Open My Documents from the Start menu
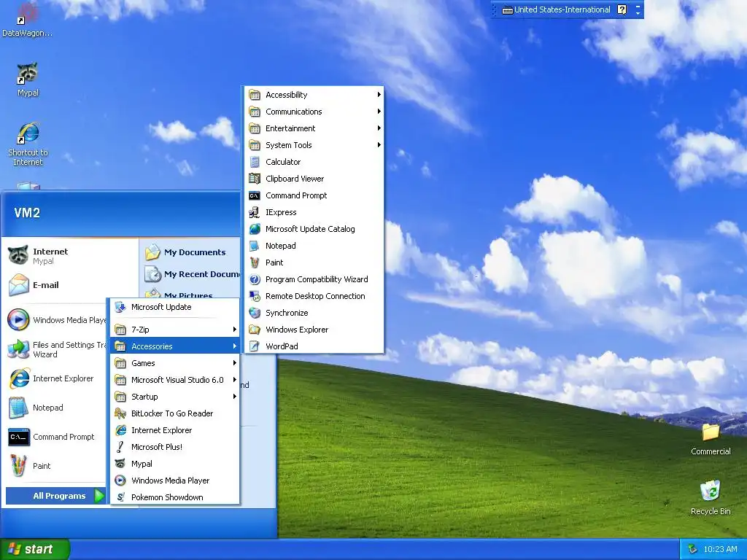The width and height of the screenshot is (747, 560). pyautogui.click(x=190, y=252)
